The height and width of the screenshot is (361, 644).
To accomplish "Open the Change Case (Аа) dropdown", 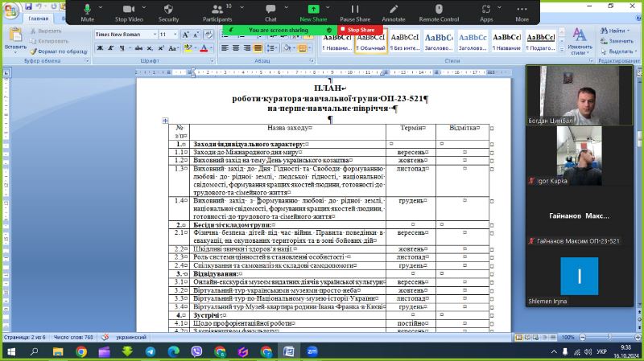I will coord(173,48).
